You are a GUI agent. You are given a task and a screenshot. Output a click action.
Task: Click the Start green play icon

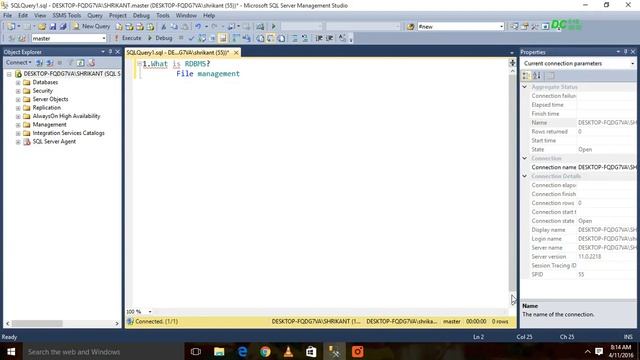coord(273,27)
